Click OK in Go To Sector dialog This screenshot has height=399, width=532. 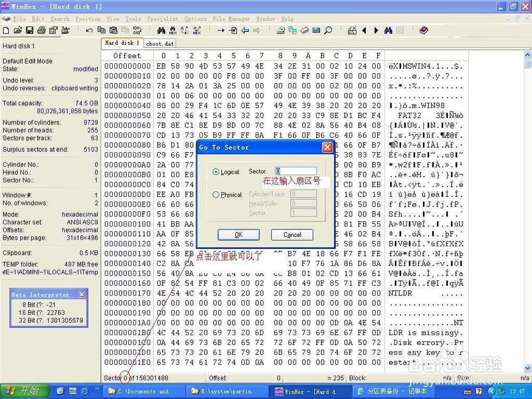click(238, 235)
